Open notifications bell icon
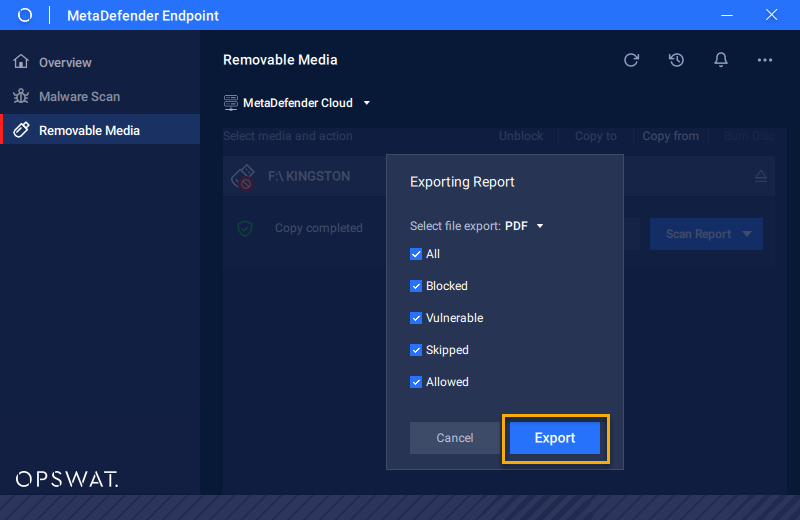 click(720, 60)
